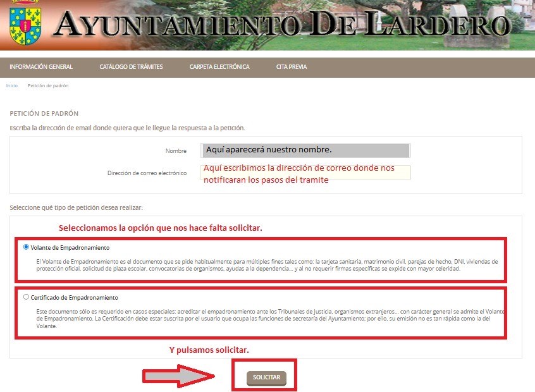The height and width of the screenshot is (392, 535).
Task: Click the Dirección de correo electrónico label
Action: (147, 173)
